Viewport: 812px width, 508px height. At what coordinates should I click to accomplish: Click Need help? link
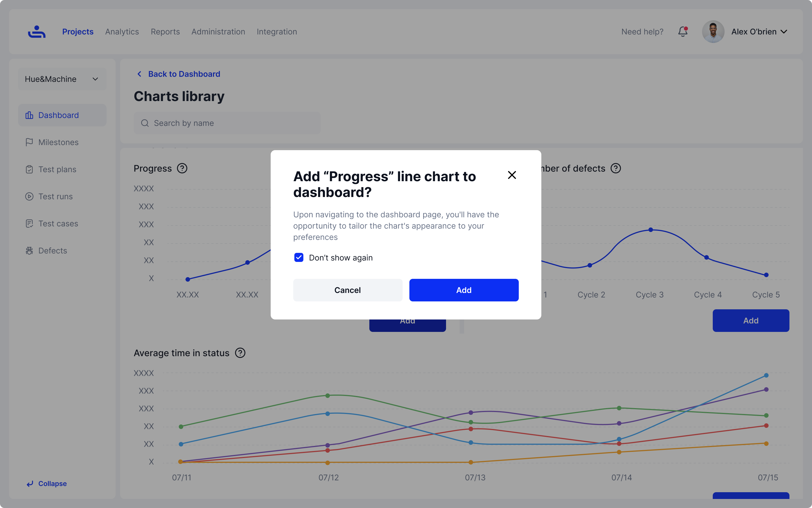642,32
